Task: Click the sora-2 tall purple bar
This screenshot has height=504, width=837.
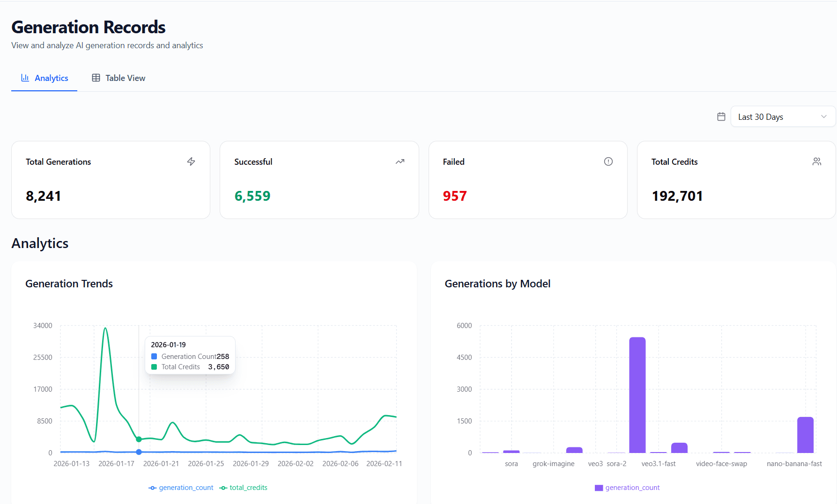Action: 637,395
